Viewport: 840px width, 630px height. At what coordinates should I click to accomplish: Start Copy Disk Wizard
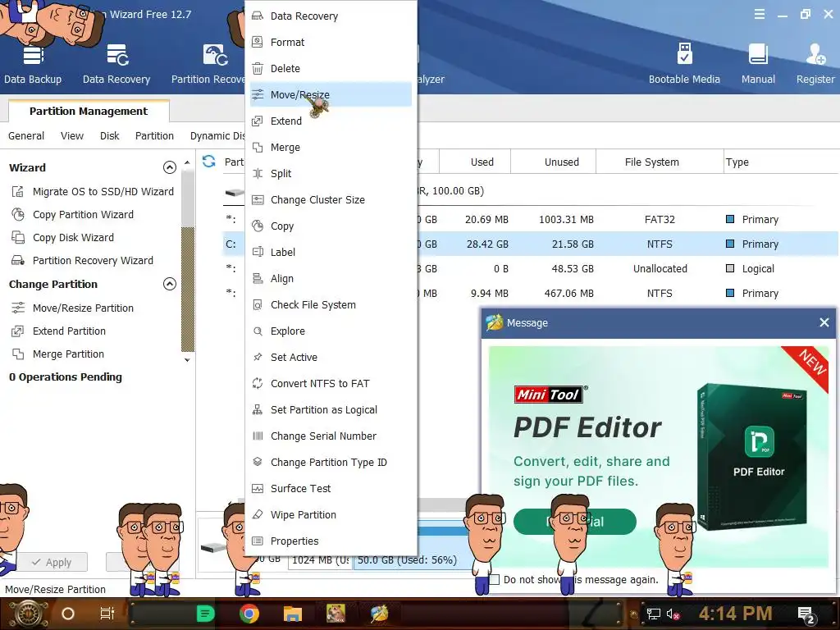coord(62,238)
